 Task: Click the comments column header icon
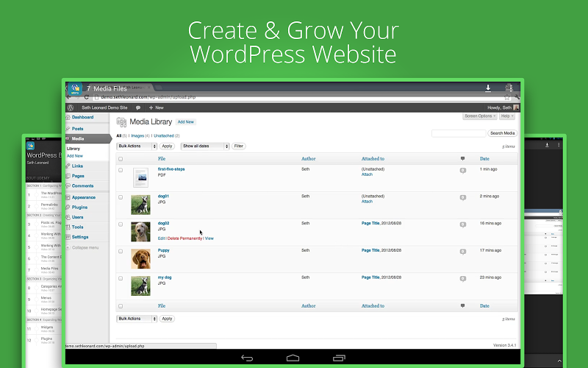point(462,158)
